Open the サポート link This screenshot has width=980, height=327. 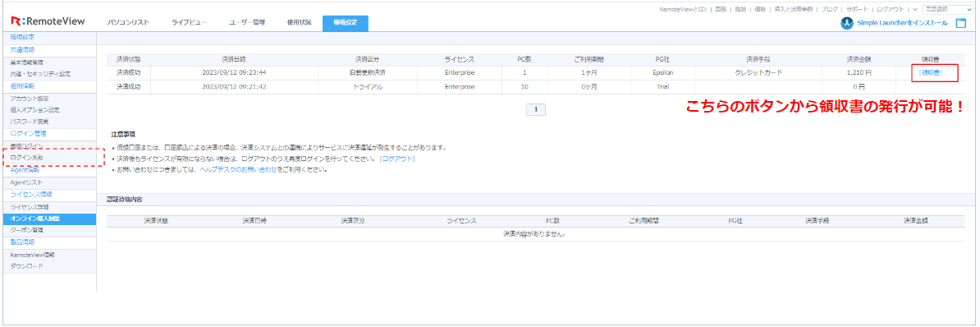[857, 9]
